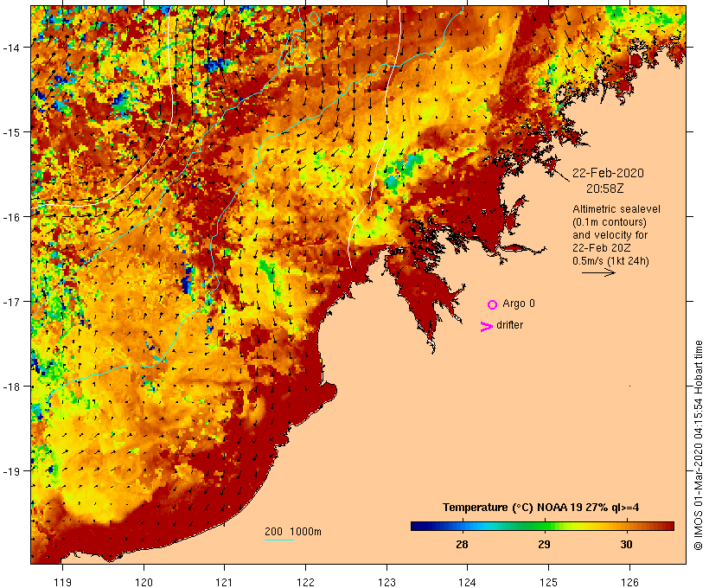Click the '0.5m/s (1kt 24h)' text
Image resolution: width=709 pixels, height=588 pixels.
click(610, 261)
